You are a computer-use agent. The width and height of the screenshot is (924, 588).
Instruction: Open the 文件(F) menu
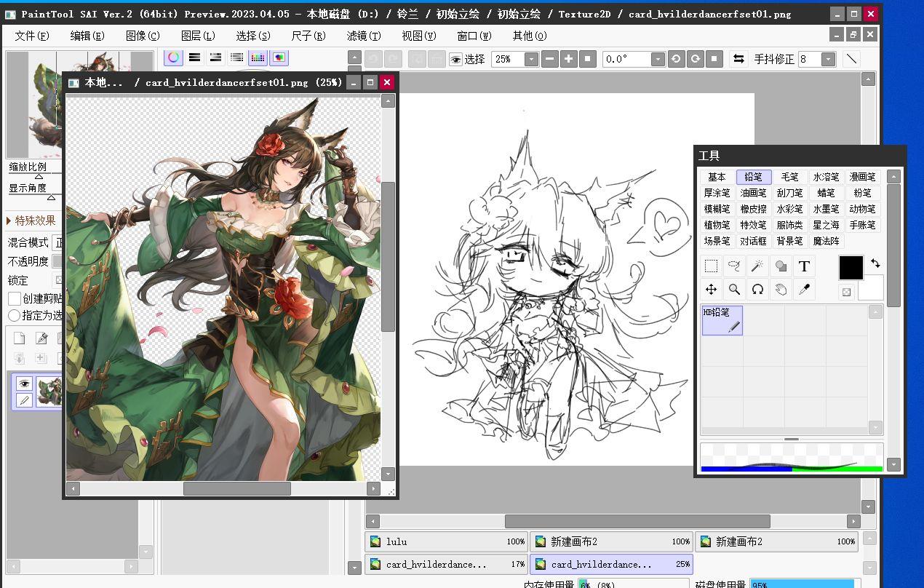coord(32,36)
